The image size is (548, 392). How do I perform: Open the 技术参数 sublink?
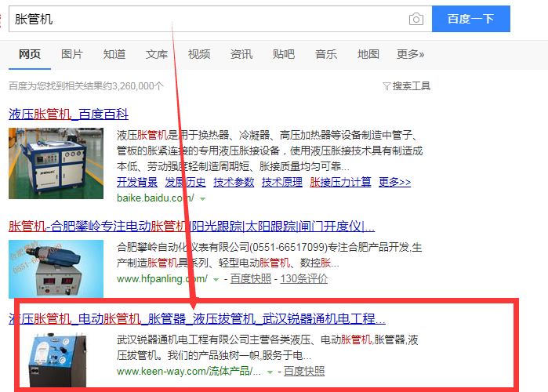point(234,182)
